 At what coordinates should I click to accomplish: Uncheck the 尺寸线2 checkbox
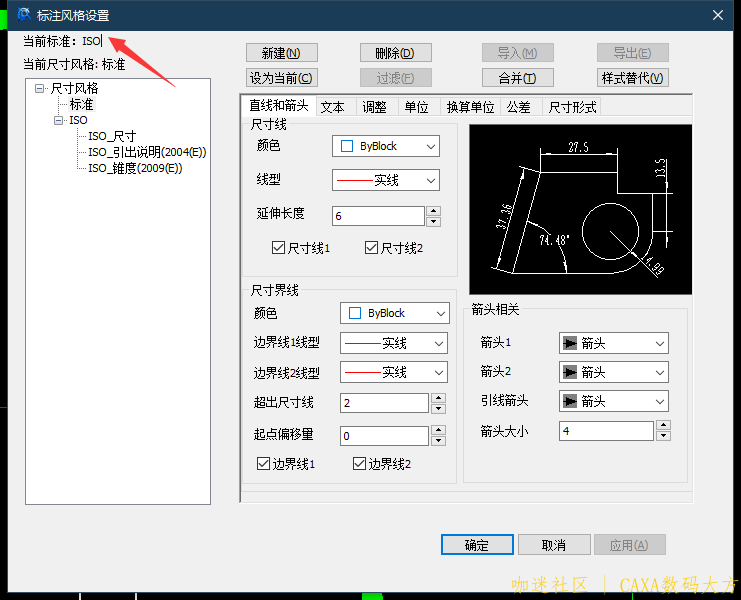[x=372, y=248]
